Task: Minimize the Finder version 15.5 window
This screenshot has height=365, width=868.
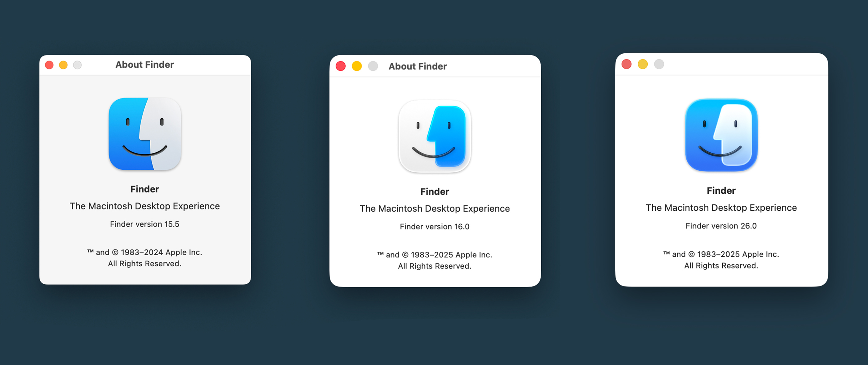Action: [63, 65]
